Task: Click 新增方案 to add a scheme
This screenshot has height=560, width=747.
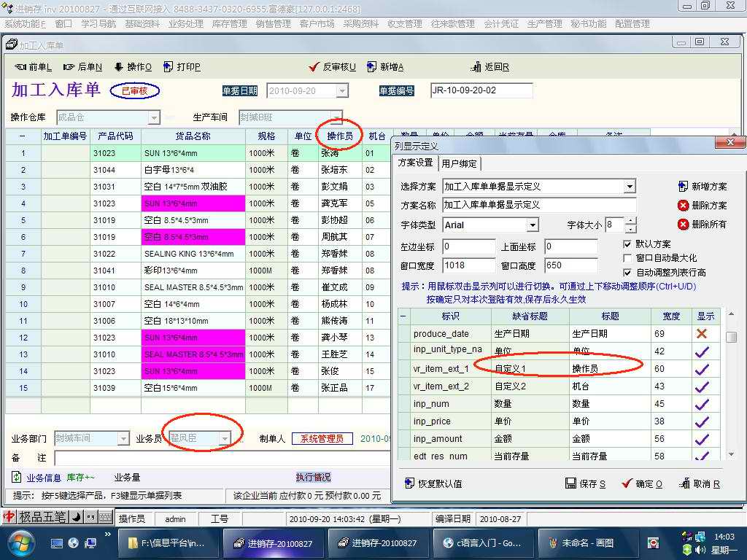Action: [702, 187]
